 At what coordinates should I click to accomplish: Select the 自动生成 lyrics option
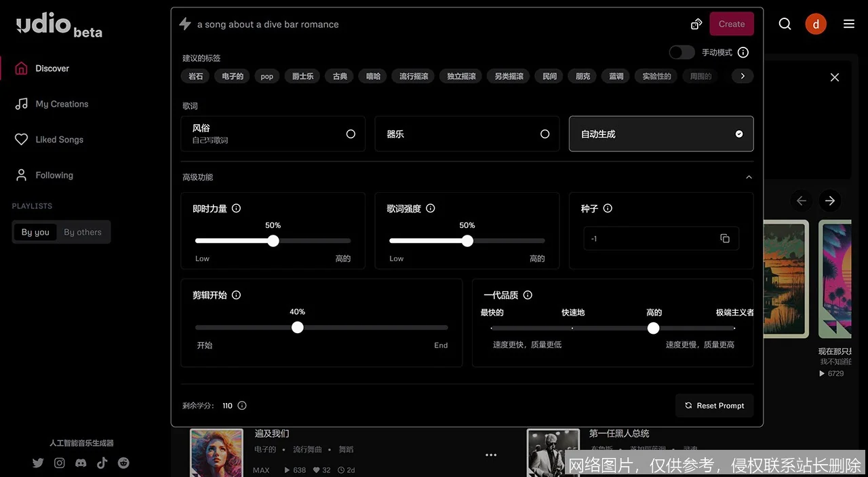coord(660,134)
